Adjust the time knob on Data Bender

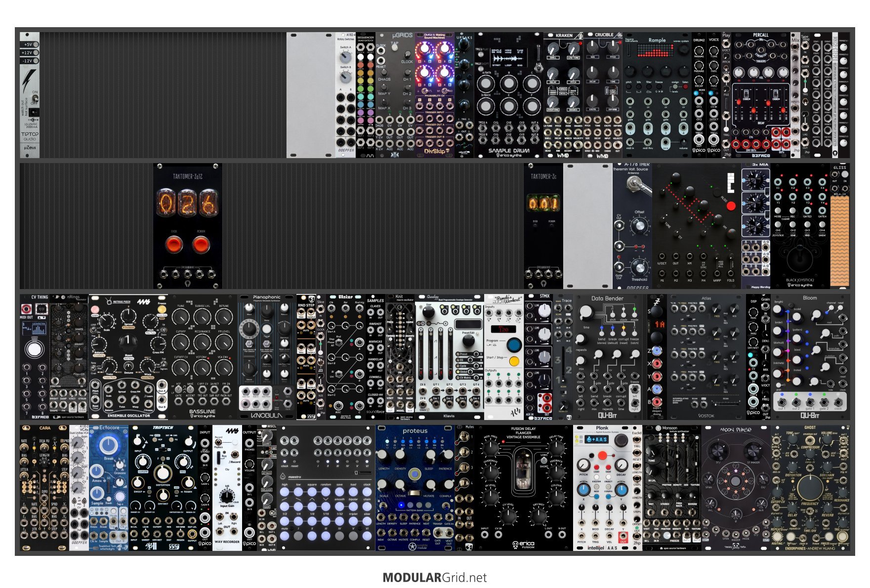[586, 312]
